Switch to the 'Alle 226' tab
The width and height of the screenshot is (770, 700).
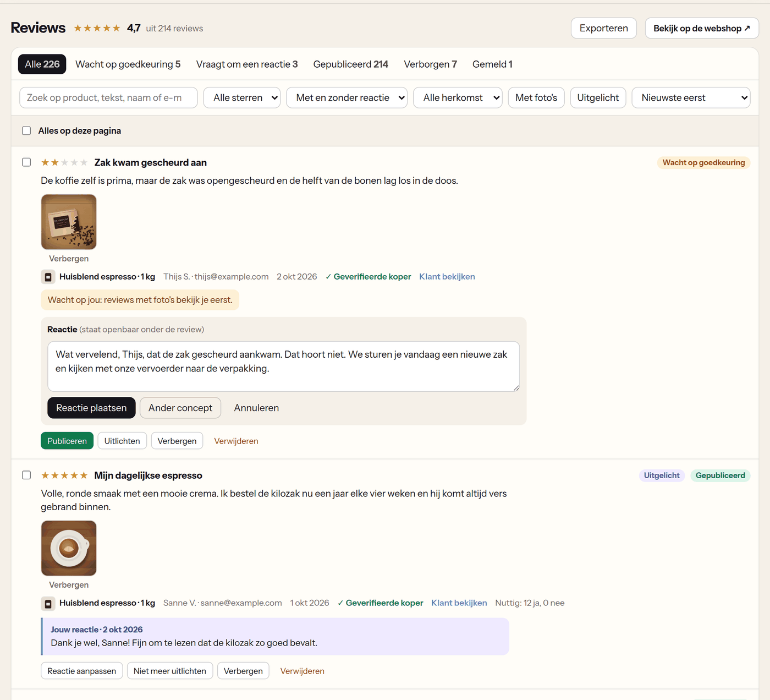point(42,64)
